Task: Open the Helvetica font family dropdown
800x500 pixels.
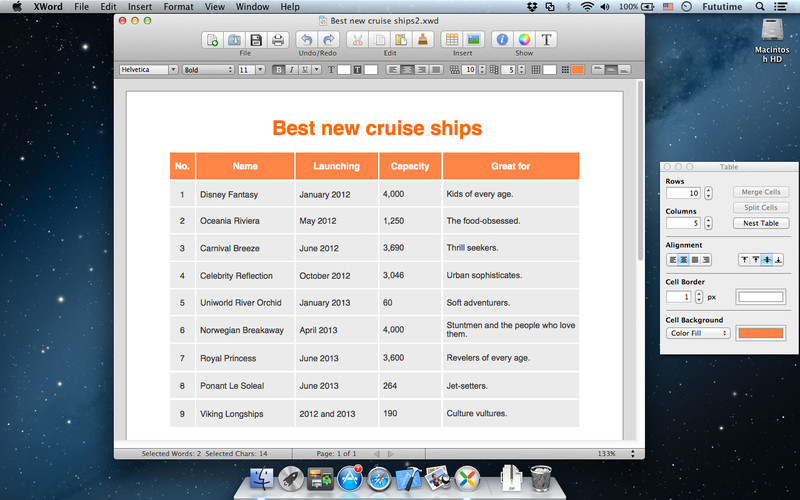Action: tap(148, 70)
